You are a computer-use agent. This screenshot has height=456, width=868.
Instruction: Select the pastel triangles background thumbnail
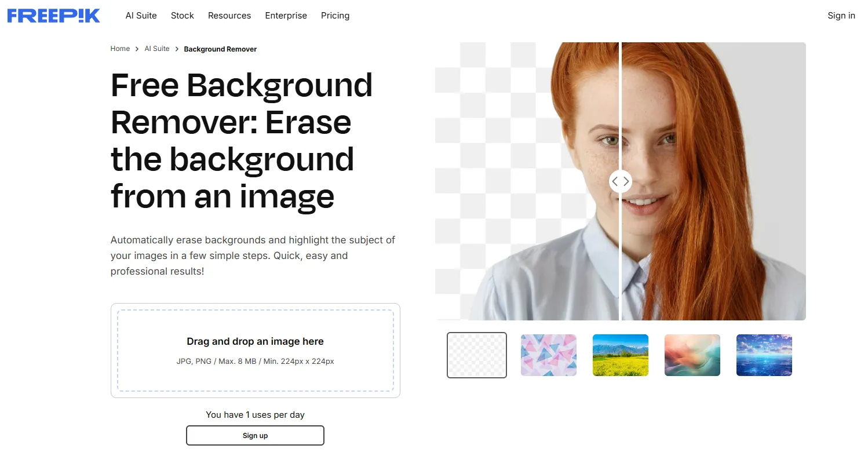549,355
